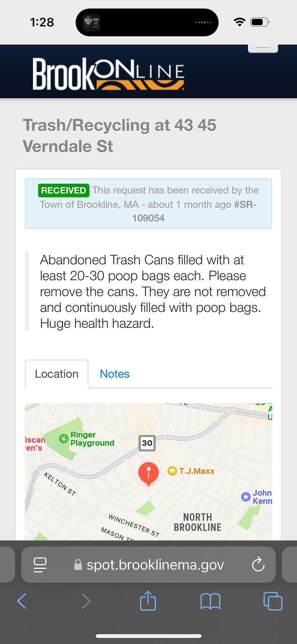Tap the Dynamic Island media thumbnail
This screenshot has height=644, width=297.
[91, 22]
